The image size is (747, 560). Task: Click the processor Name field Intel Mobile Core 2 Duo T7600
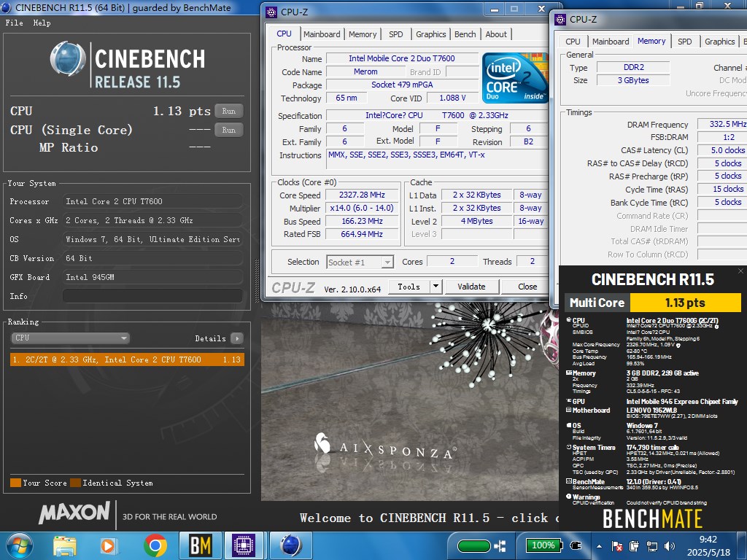[402, 58]
